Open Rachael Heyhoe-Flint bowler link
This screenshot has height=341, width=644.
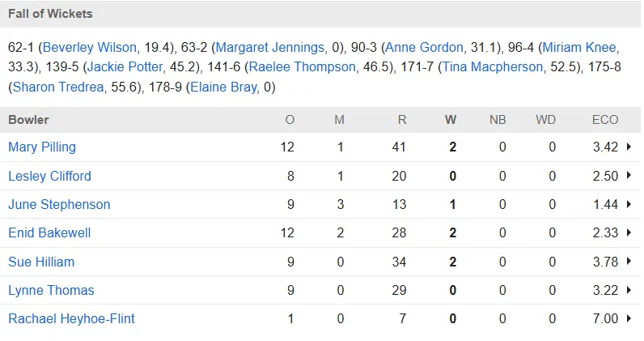pyautogui.click(x=71, y=318)
